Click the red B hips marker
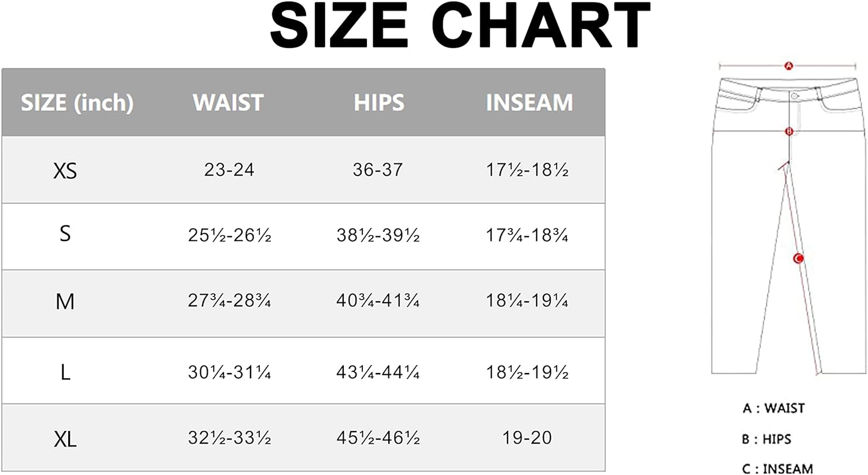The height and width of the screenshot is (475, 868). coord(789,132)
